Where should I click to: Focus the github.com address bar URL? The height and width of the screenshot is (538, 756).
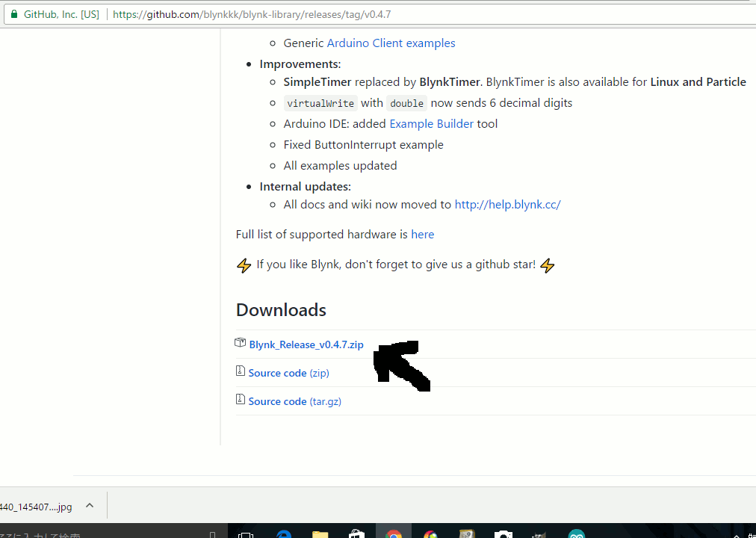pos(252,14)
